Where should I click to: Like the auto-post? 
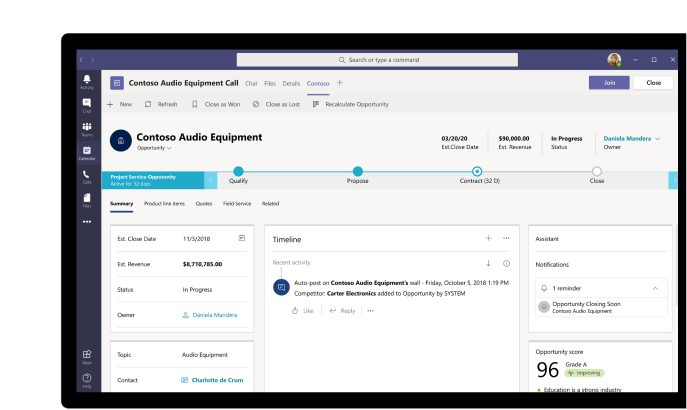pyautogui.click(x=302, y=311)
